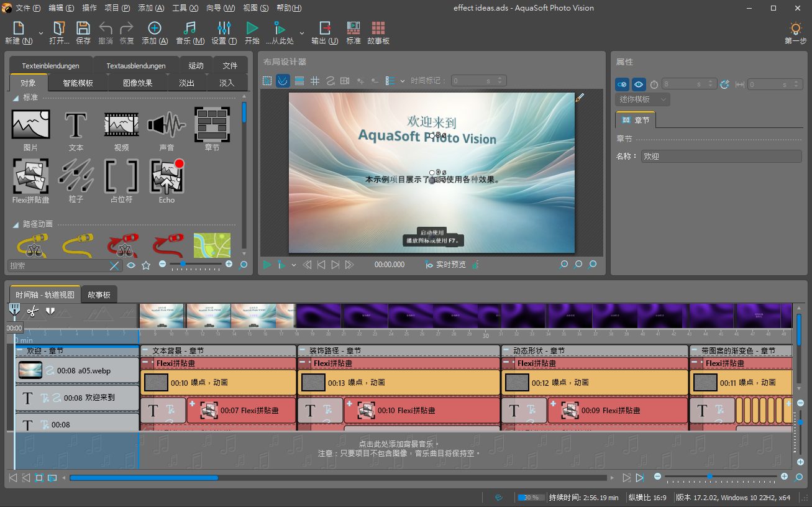Viewport: 812px width, 507px height.
Task: Open the 工具 menu
Action: [185, 8]
